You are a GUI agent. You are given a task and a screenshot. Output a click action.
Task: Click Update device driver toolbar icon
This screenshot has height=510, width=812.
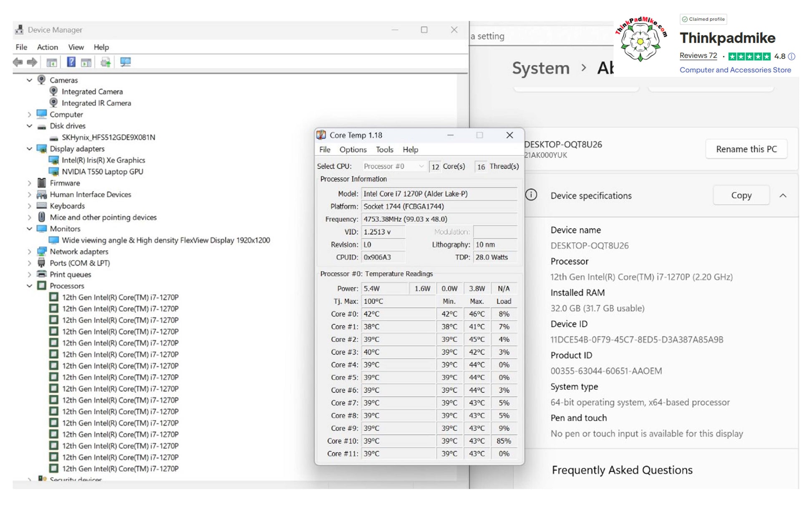(106, 63)
